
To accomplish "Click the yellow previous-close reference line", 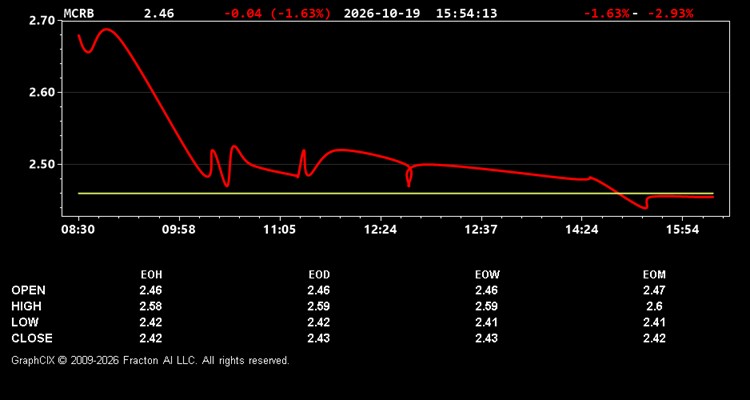I will tap(396, 193).
